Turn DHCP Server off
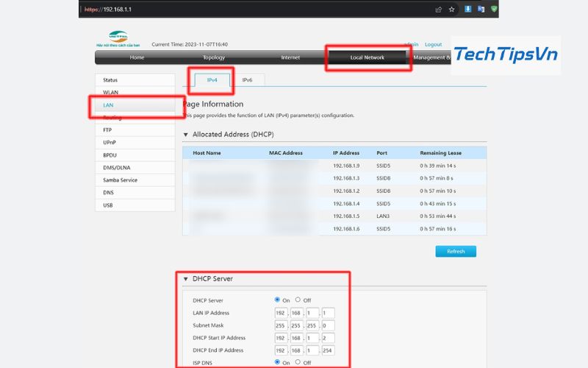588x368 pixels. [x=298, y=300]
